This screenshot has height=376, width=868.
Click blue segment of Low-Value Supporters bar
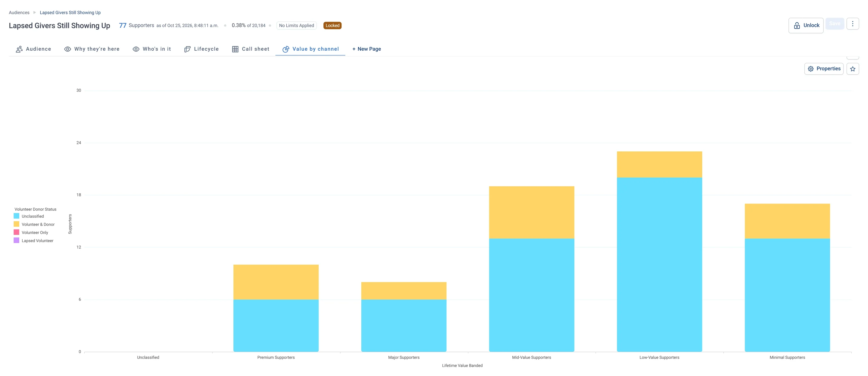659,265
